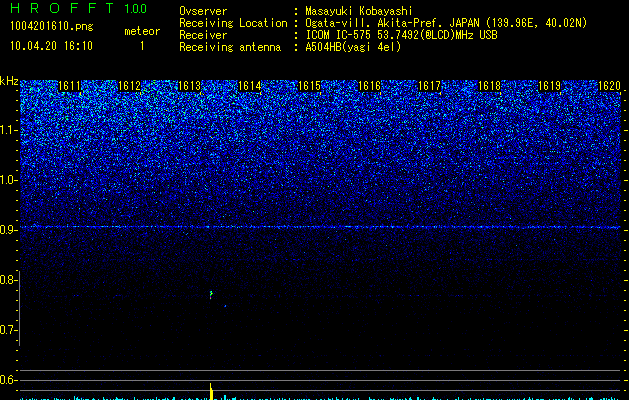629x400 pixels.
Task: Click the yellow signal peak in the level graph
Action: tap(211, 391)
